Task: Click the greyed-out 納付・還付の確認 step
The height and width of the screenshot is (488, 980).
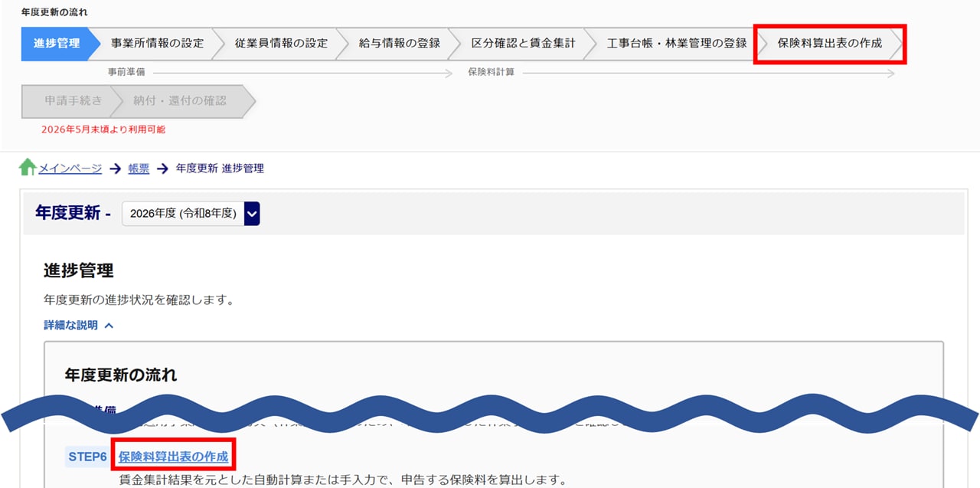Action: click(180, 101)
